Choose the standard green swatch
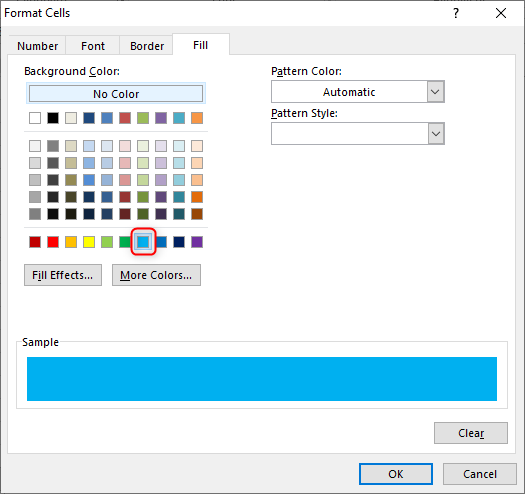Image resolution: width=525 pixels, height=494 pixels. [x=125, y=242]
